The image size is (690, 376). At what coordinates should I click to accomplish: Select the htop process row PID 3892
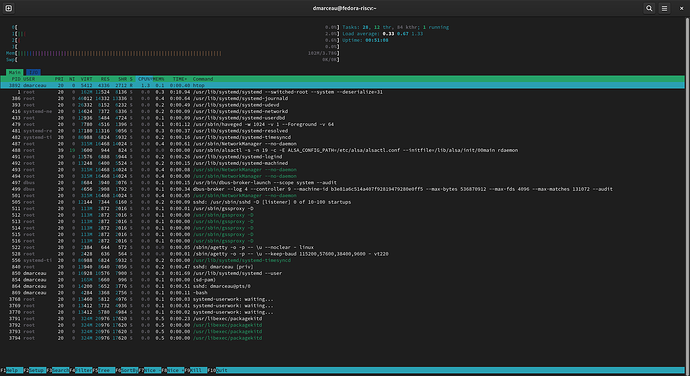point(342,85)
